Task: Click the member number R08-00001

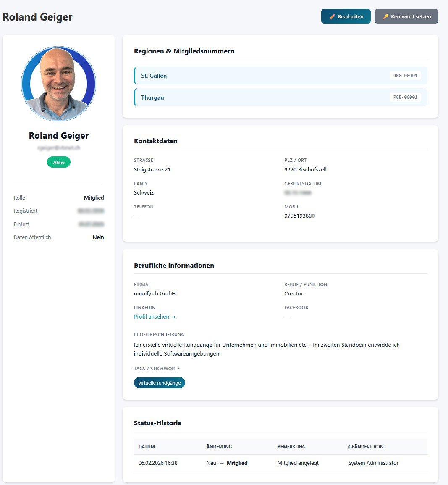Action: point(405,97)
